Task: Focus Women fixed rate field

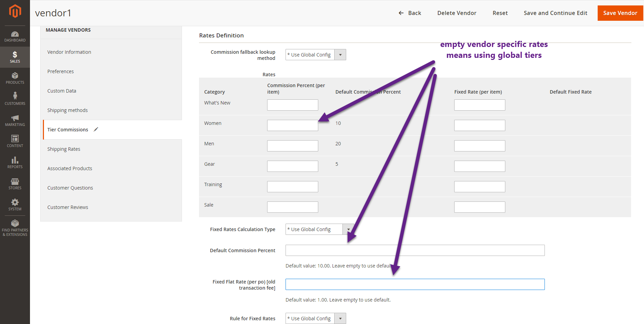Action: (x=479, y=125)
